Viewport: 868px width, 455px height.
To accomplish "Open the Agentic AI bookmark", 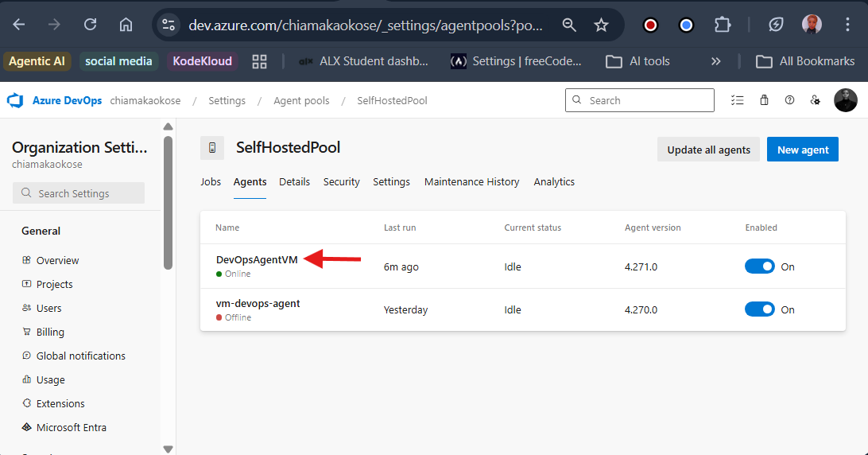I will point(37,61).
